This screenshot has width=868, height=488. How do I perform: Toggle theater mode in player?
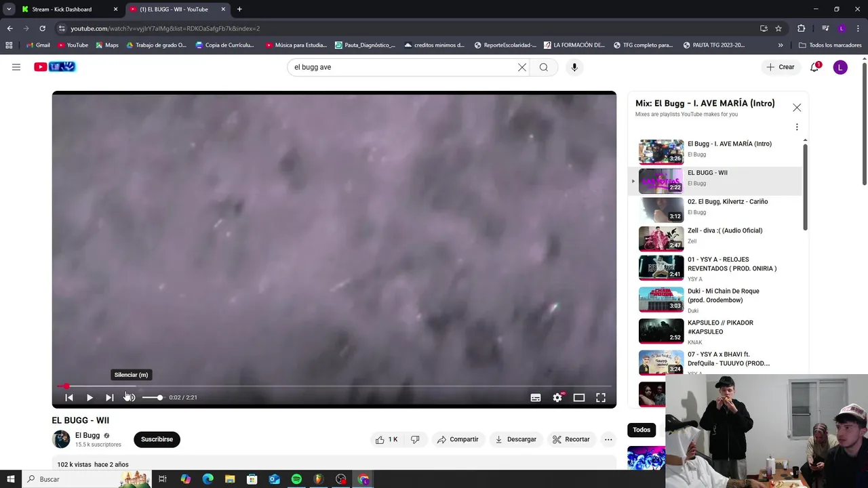[x=579, y=398]
